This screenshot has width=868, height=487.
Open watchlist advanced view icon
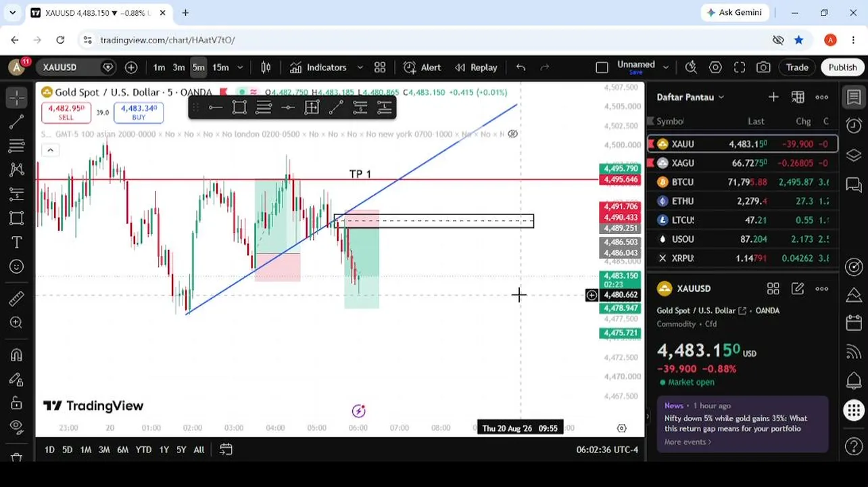coord(798,97)
